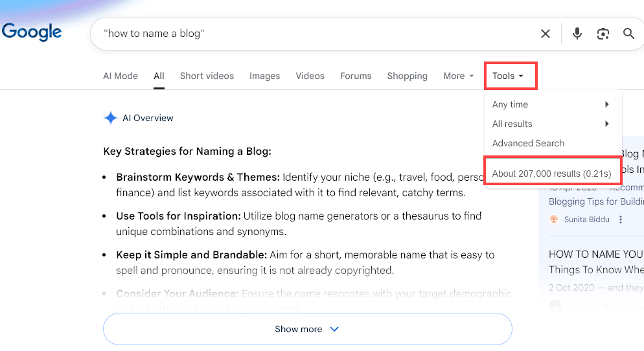Click into the search query text field

(x=311, y=34)
